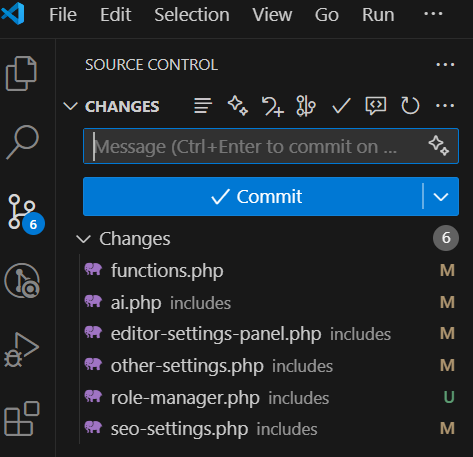Open the Selection menu
473x457 pixels.
[x=192, y=15]
